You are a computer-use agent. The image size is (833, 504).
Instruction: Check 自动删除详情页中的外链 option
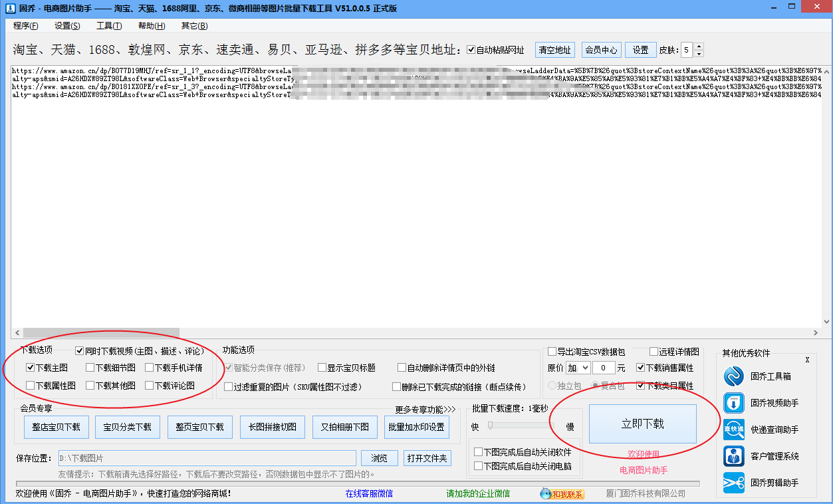[x=402, y=368]
